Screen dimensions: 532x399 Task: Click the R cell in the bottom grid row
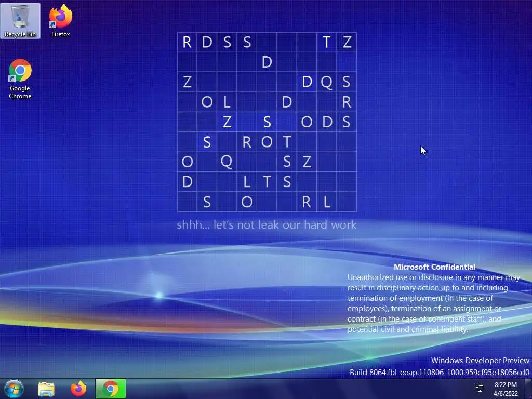tap(307, 202)
